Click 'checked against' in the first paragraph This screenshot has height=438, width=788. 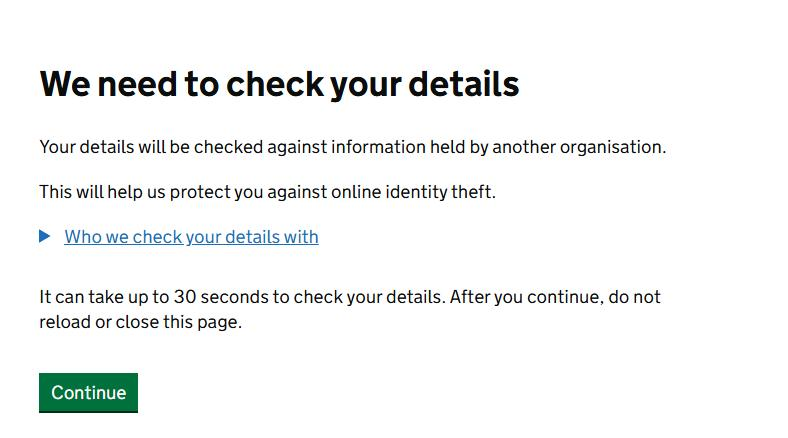tap(260, 147)
